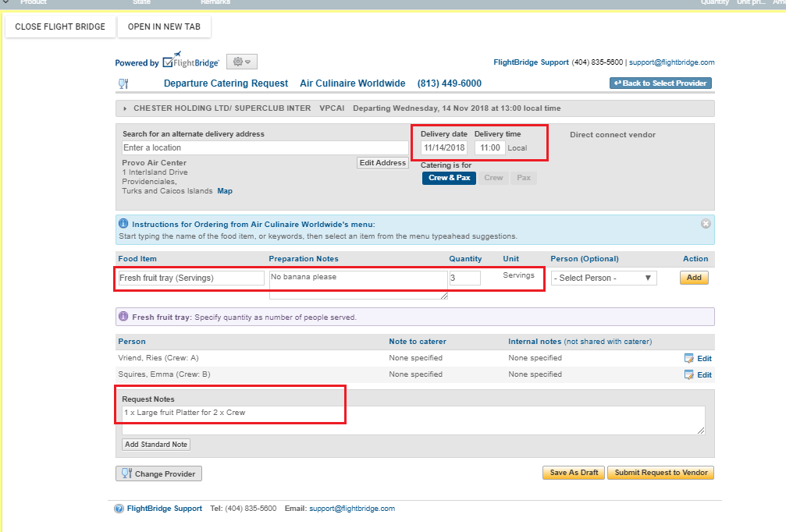Screen dimensions: 786x532
Task: Click the VPCAI airport code text
Action: coord(332,108)
